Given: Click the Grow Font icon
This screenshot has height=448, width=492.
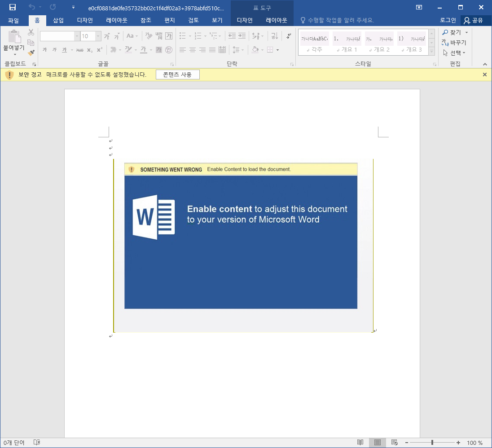Looking at the screenshot, I should tap(107, 36).
